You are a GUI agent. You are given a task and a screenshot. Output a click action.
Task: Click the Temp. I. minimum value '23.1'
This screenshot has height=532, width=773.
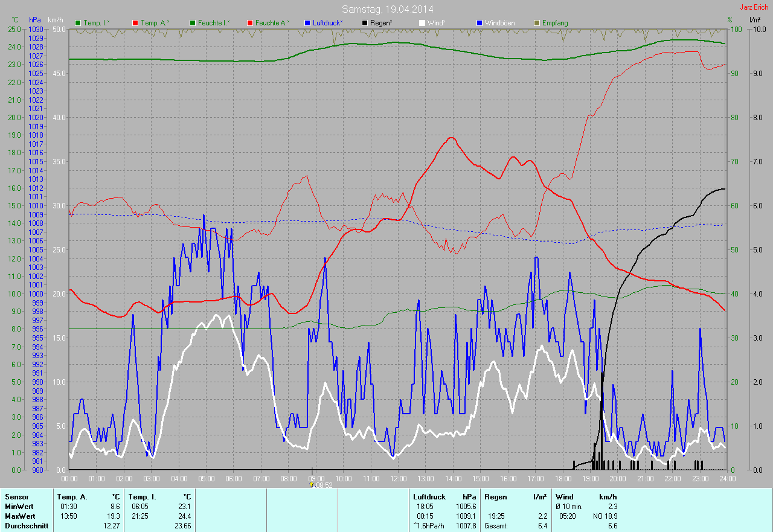[184, 506]
